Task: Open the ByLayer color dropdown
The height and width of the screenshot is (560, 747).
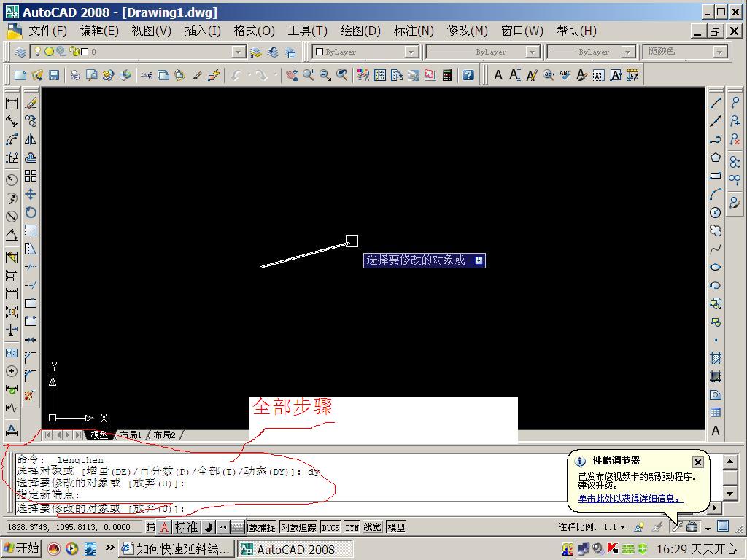Action: pos(411,52)
